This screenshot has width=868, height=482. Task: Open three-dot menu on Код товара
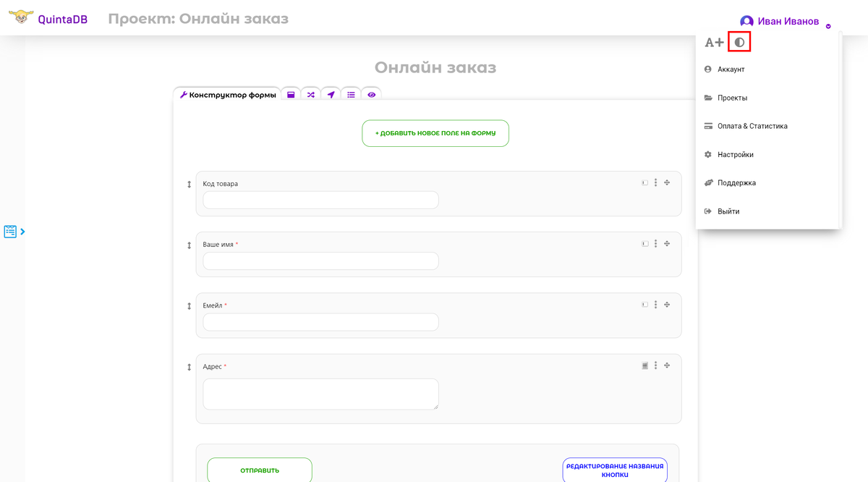click(x=655, y=183)
